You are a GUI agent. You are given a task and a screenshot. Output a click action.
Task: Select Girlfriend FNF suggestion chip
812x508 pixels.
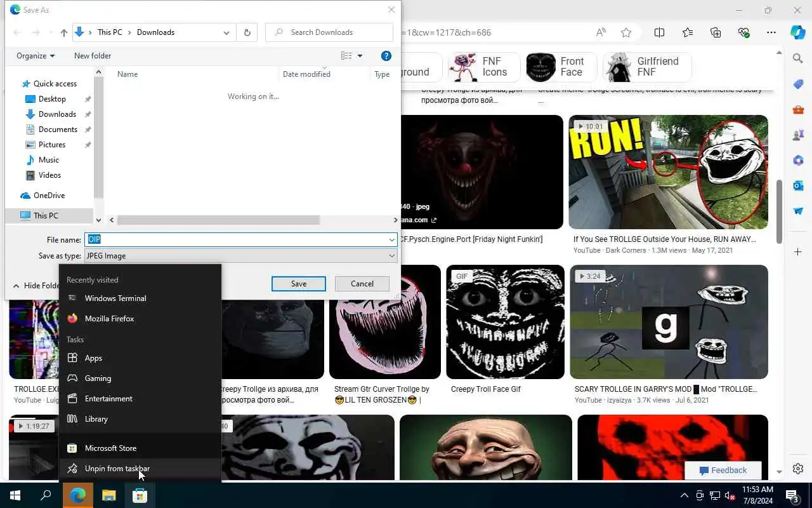point(646,67)
